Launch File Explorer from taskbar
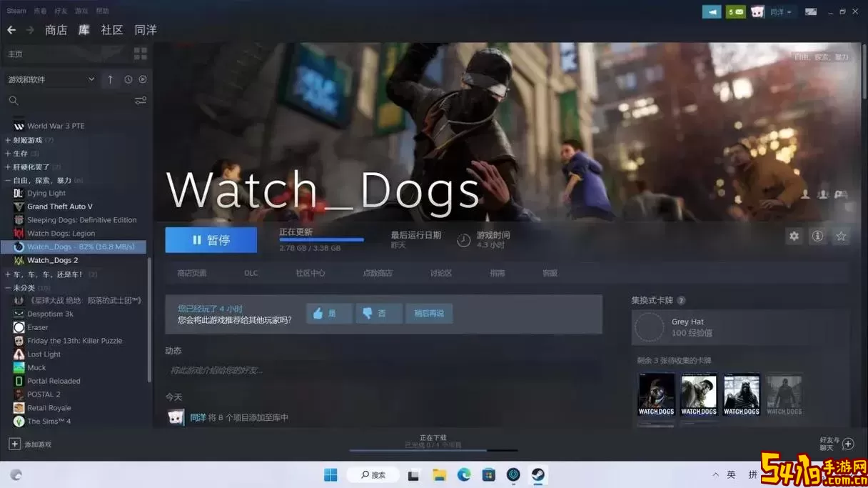Image resolution: width=868 pixels, height=488 pixels. tap(439, 474)
